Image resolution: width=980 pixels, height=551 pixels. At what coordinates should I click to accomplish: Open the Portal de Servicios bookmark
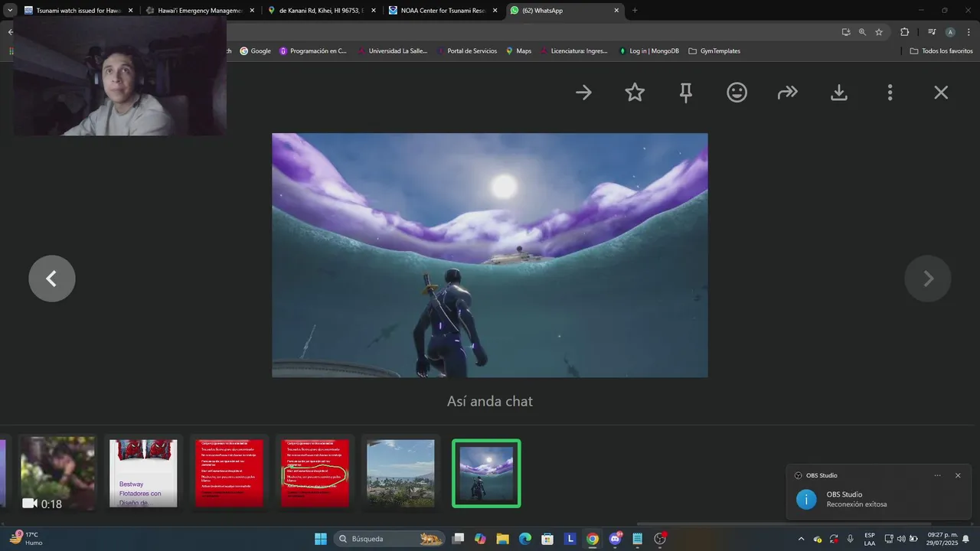pos(466,51)
